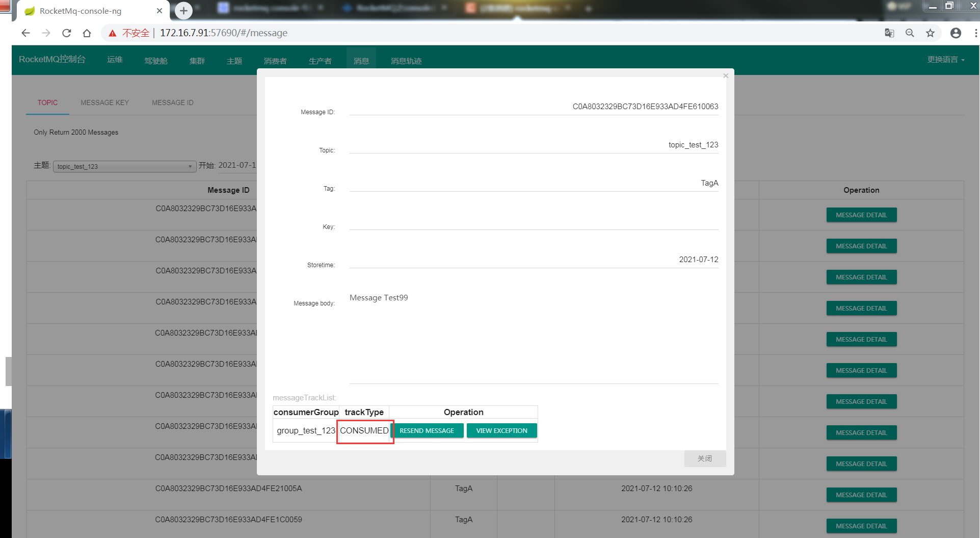Image resolution: width=980 pixels, height=538 pixels.
Task: Click message ID C0A8032329BC73D16E933AD4FE1C0059
Action: pyautogui.click(x=228, y=520)
